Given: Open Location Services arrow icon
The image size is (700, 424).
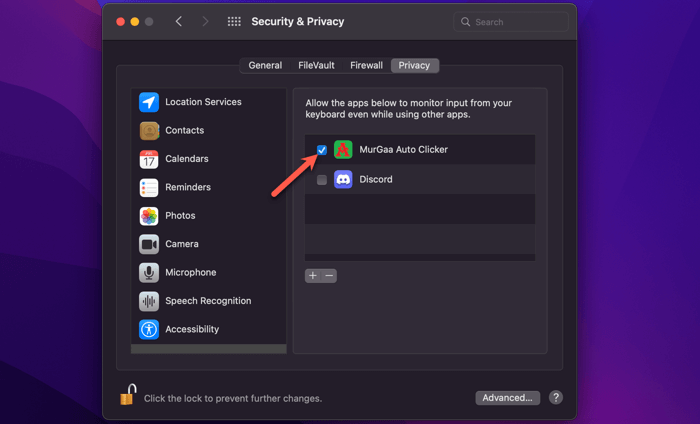Looking at the screenshot, I should (x=149, y=102).
